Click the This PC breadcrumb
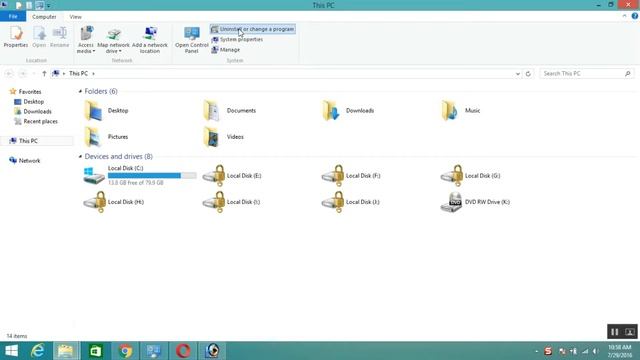 tap(78, 73)
